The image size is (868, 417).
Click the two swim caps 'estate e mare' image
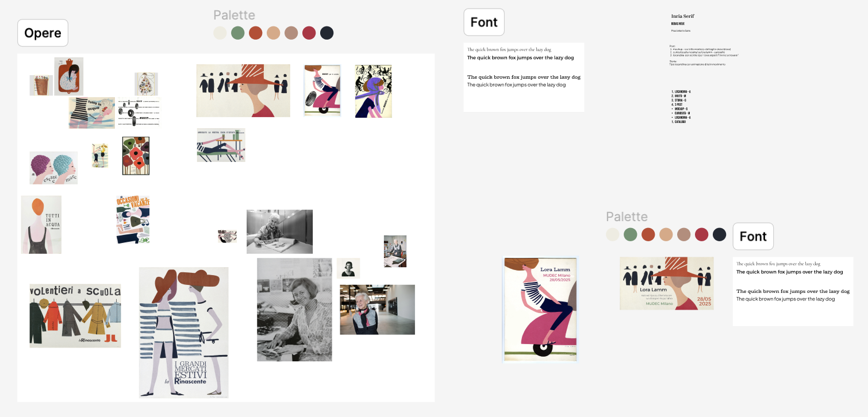pos(53,168)
